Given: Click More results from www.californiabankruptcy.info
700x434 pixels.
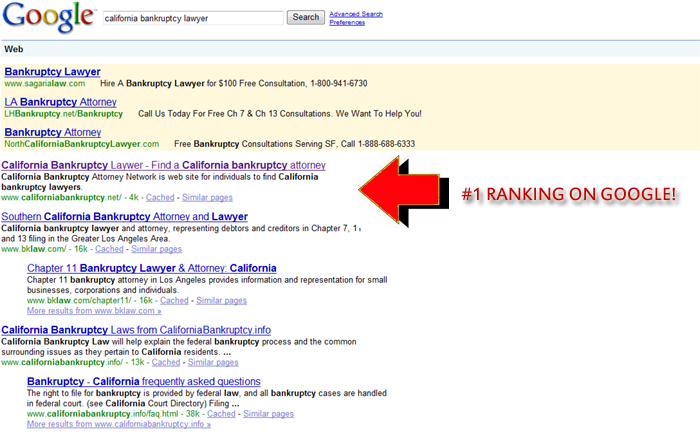Looking at the screenshot, I should tap(118, 424).
